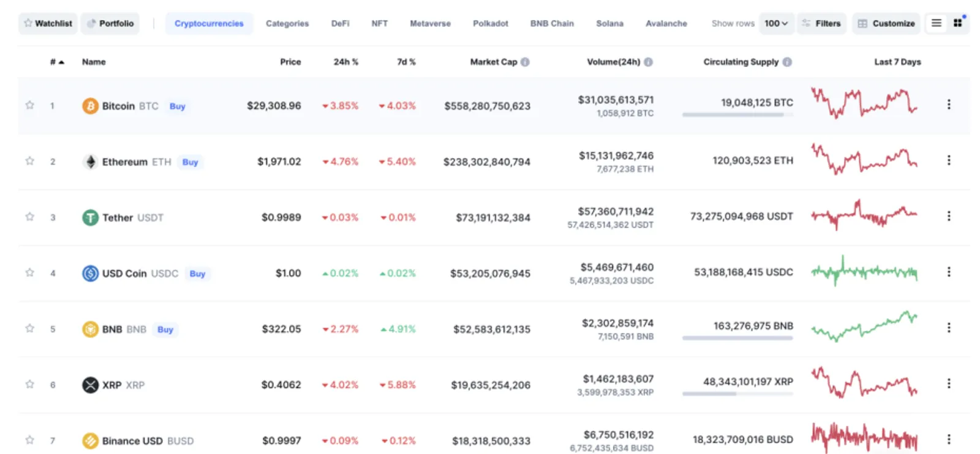This screenshot has height=454, width=980.
Task: Click the BNB coin logo
Action: point(90,329)
